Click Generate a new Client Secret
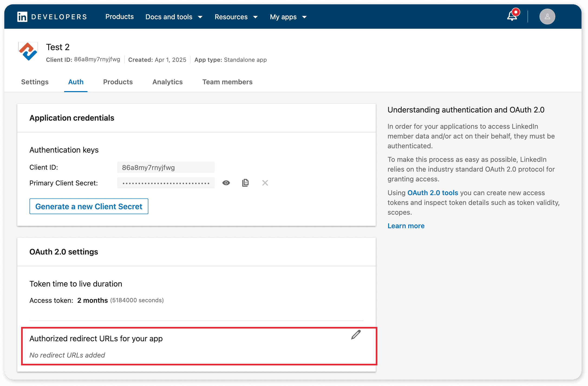The height and width of the screenshot is (386, 588). tap(89, 206)
